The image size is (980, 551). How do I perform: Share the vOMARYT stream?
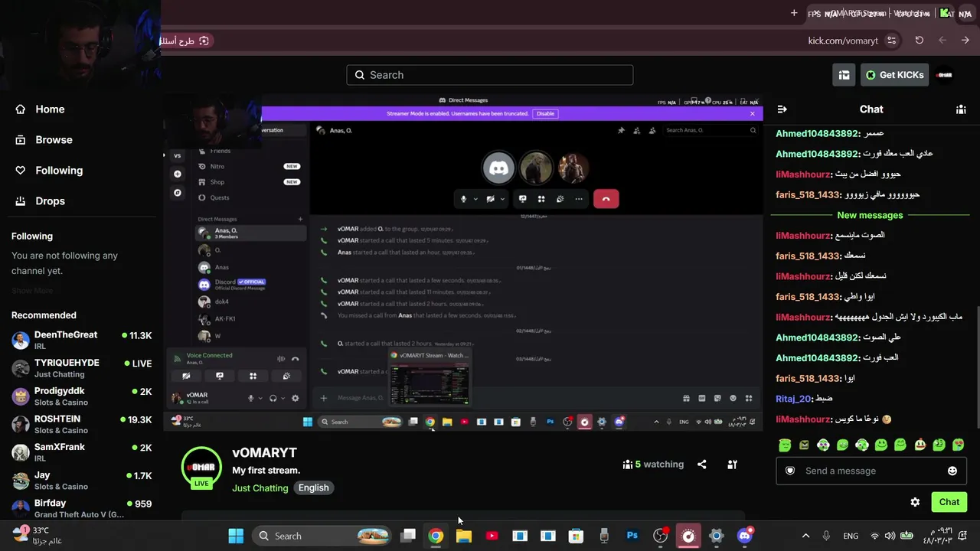tap(701, 465)
